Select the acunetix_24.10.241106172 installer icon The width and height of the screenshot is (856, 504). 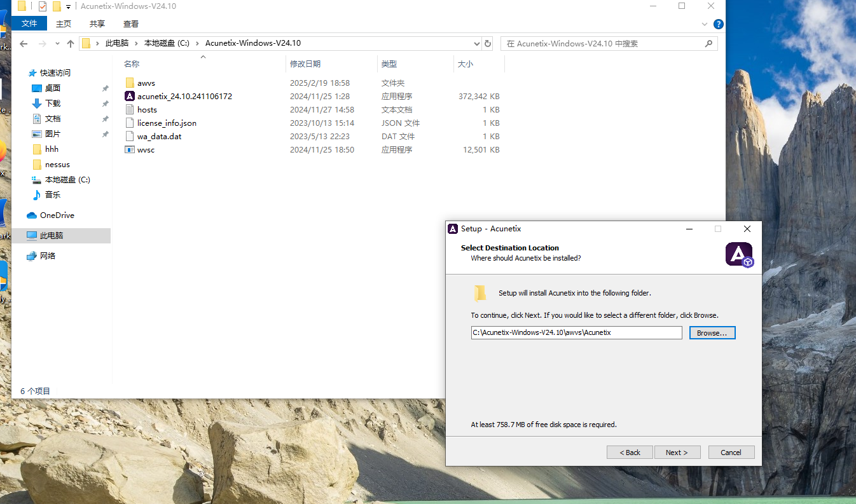pyautogui.click(x=130, y=97)
